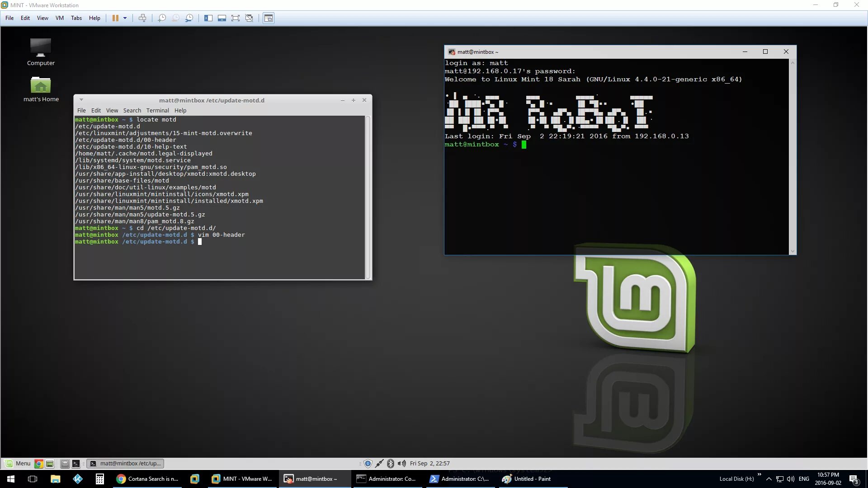Adjust the Mint panel volume icon

point(401,463)
